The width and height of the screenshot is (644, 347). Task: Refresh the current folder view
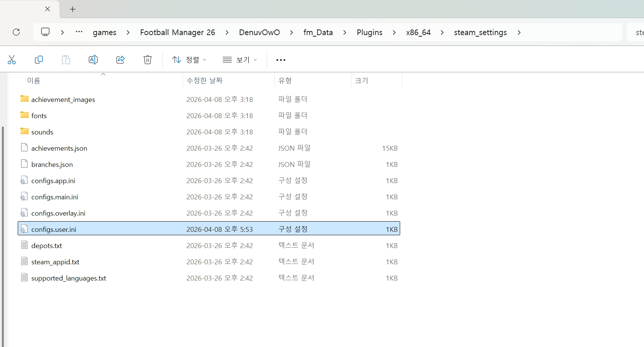click(x=16, y=32)
